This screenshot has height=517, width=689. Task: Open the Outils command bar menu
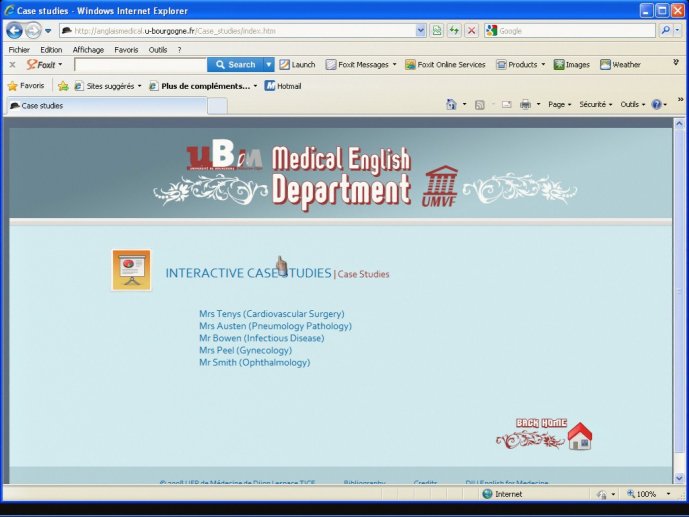point(632,105)
